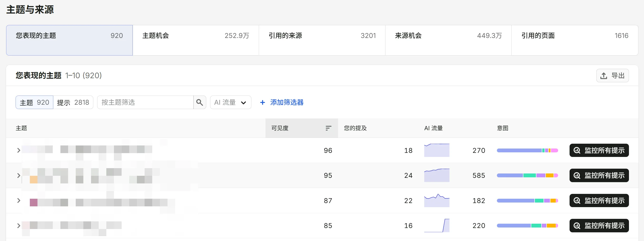644x241 pixels.
Task: Click the search magnifier icon
Action: tap(200, 102)
